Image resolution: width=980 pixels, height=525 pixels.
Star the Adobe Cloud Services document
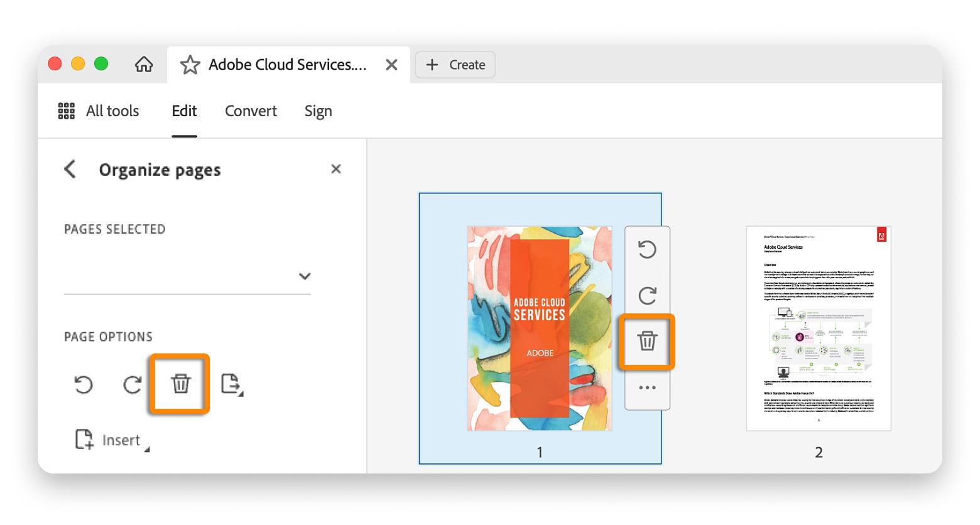tap(190, 65)
